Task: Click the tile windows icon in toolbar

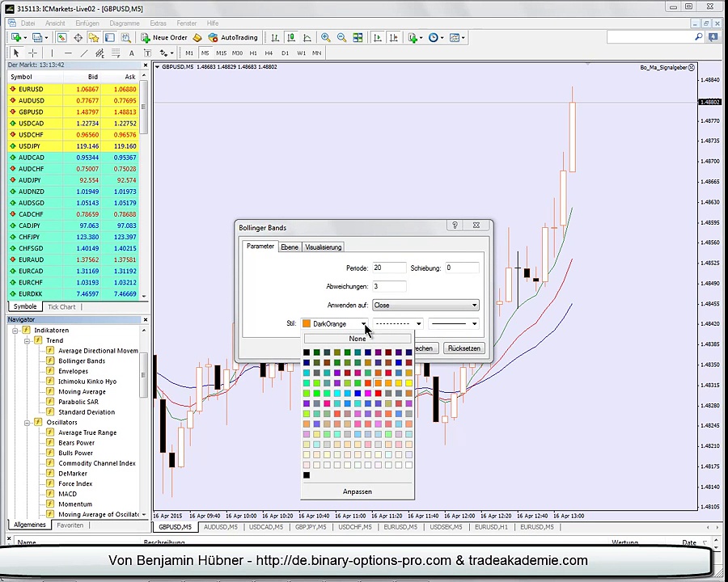Action: tap(358, 38)
